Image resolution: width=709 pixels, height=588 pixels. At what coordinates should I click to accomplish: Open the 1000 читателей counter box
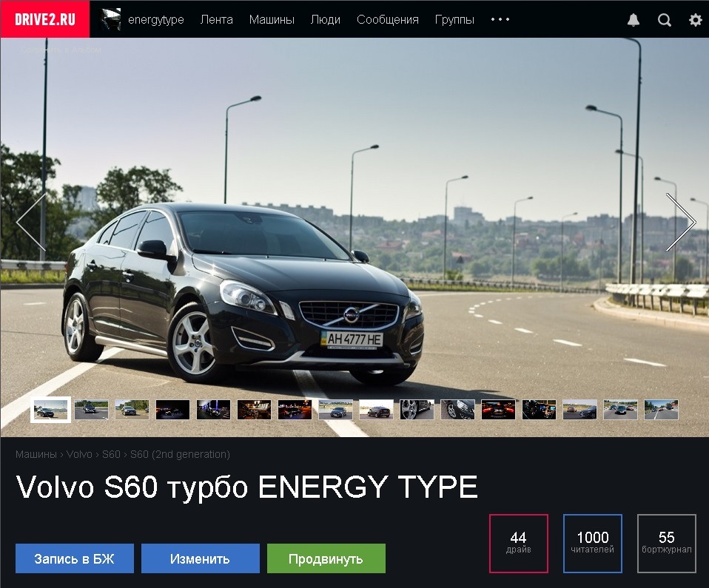coord(593,544)
